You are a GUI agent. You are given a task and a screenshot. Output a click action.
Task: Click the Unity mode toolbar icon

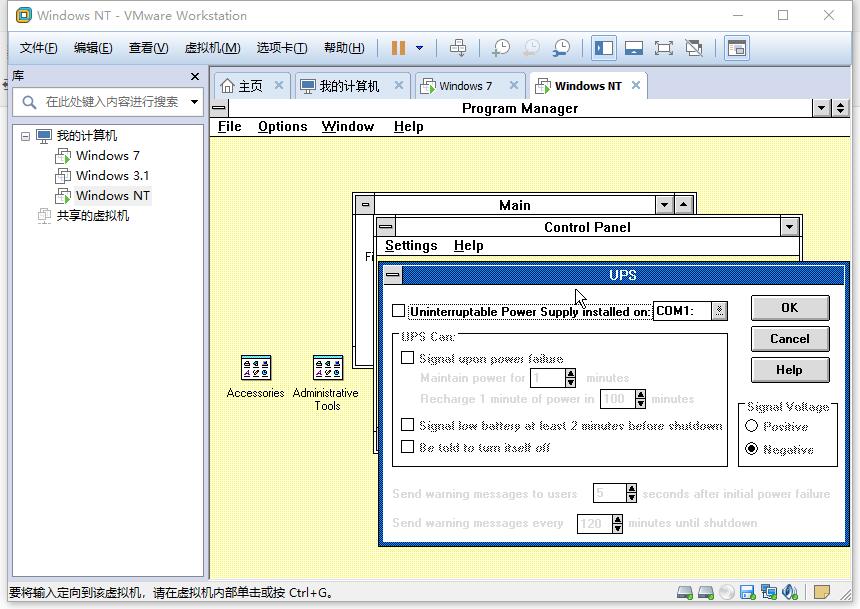694,48
